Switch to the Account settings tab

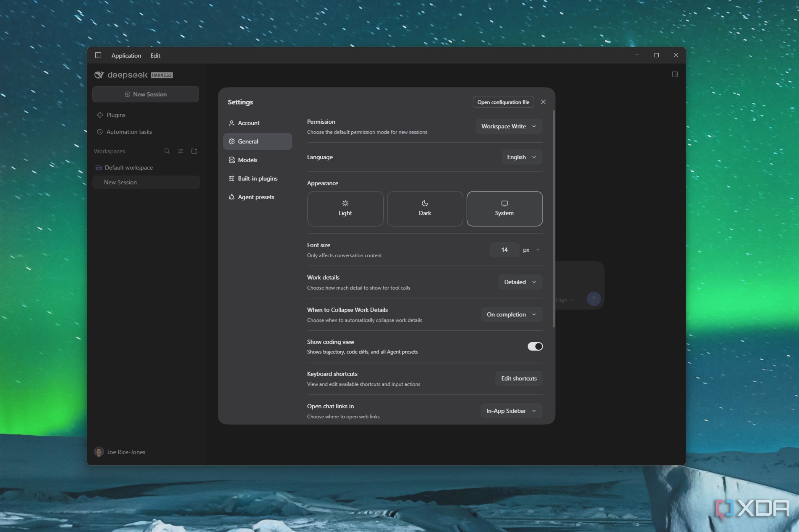(258, 123)
